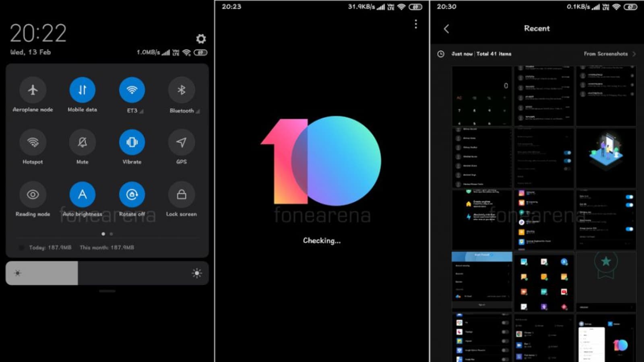Tap 'This month: 187.9MB' usage text
Viewport: 644px width, 362px height.
coord(107,247)
